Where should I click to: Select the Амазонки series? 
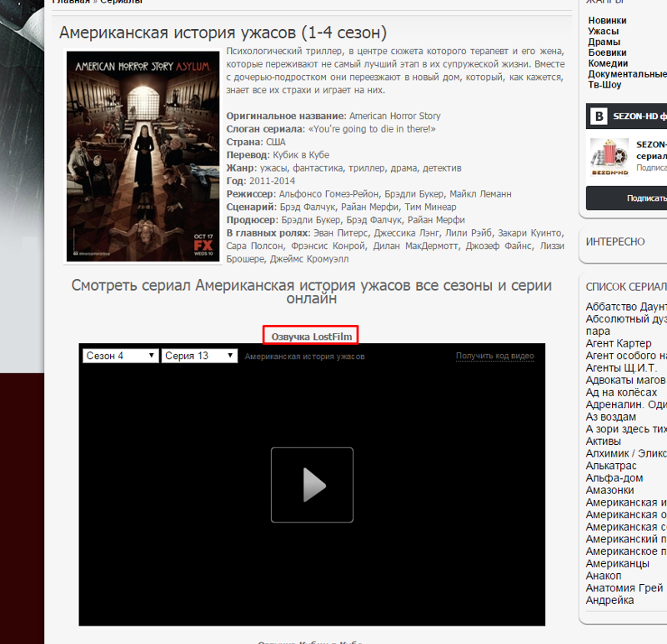coord(609,490)
